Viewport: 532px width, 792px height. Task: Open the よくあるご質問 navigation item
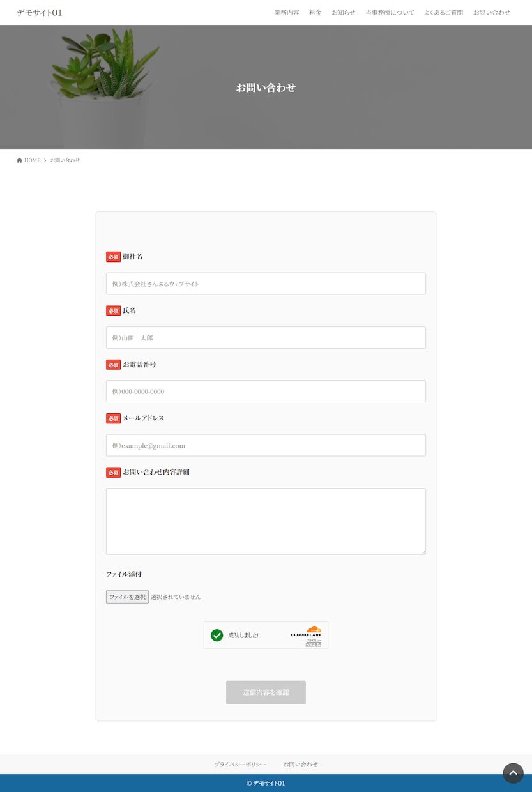(x=443, y=13)
